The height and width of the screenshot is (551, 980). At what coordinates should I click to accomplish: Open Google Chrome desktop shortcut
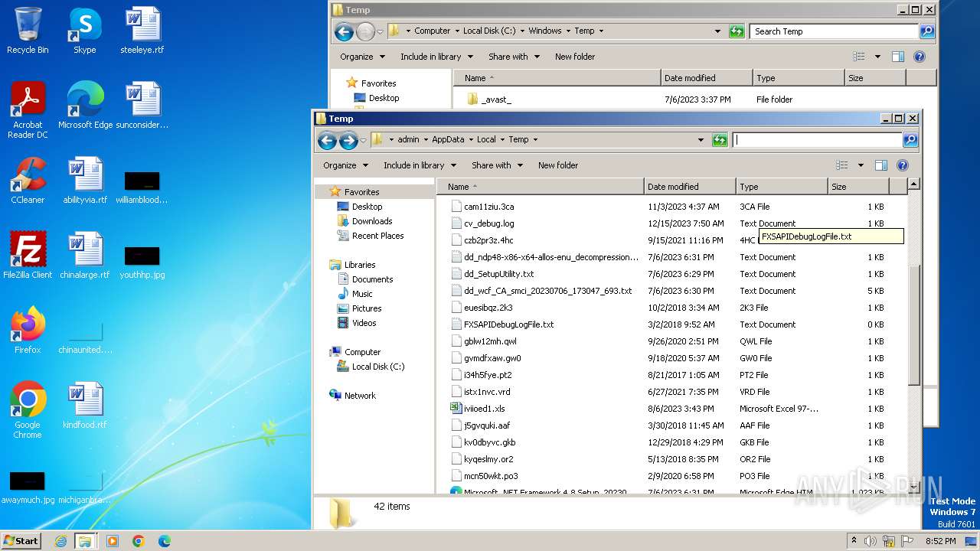pos(28,410)
